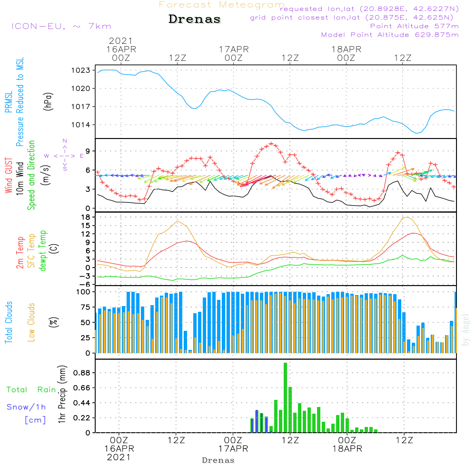Image resolution: width=476 pixels, height=476 pixels.
Task: Click the '1hr Precip (mm)' axis label
Action: coord(62,394)
